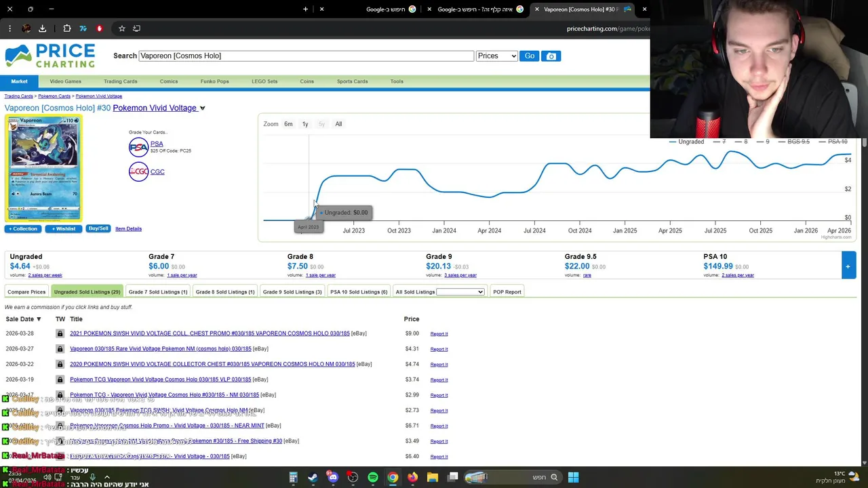Screen dimensions: 868x488
Task: Bookmark this page with the star icon
Action: coord(121,28)
